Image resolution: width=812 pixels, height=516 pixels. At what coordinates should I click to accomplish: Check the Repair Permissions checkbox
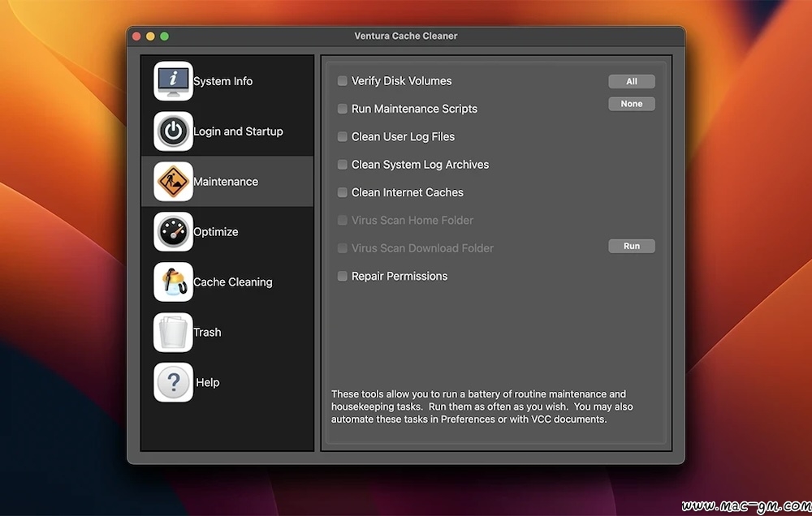tap(343, 277)
